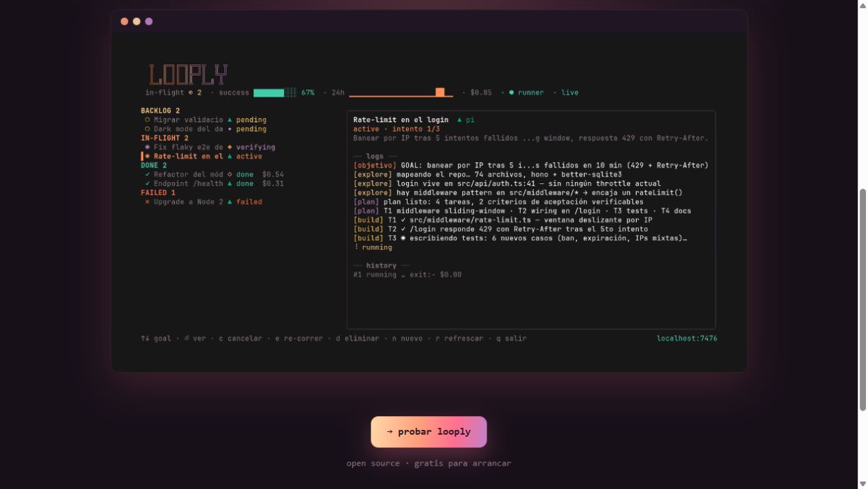Click the '[build] T2' /login log line
The height and width of the screenshot is (489, 868).
click(500, 229)
